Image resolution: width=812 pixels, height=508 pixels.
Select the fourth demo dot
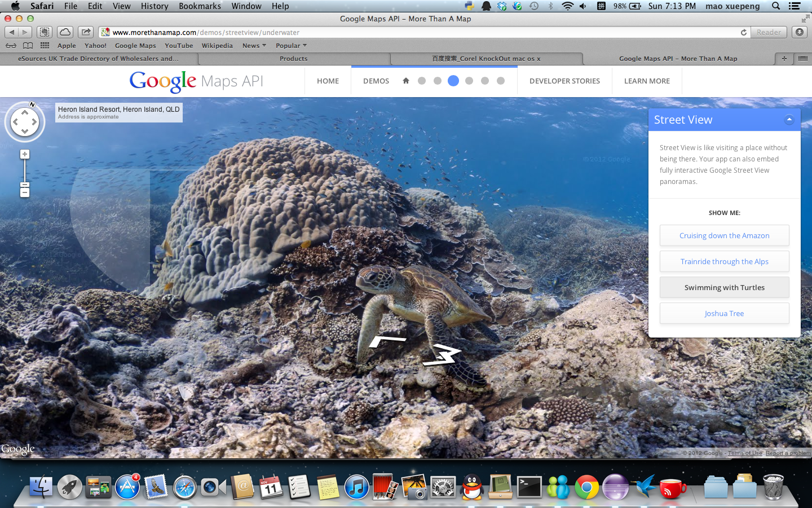[469, 81]
